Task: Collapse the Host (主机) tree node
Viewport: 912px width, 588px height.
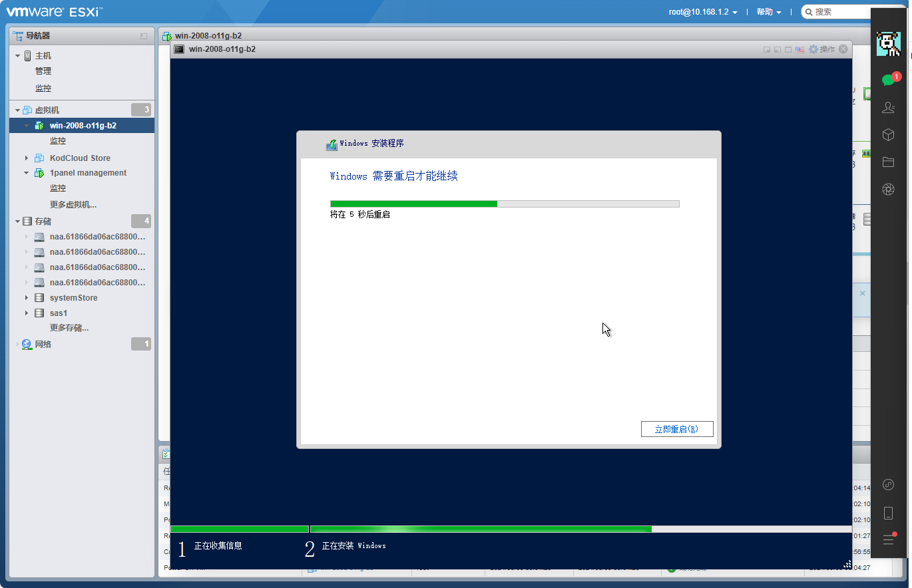Action: 18,56
